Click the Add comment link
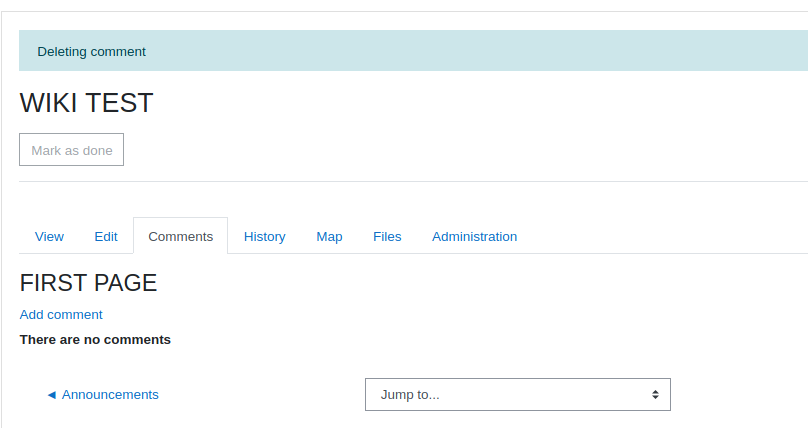Viewport: 808px width, 428px height. tap(61, 315)
